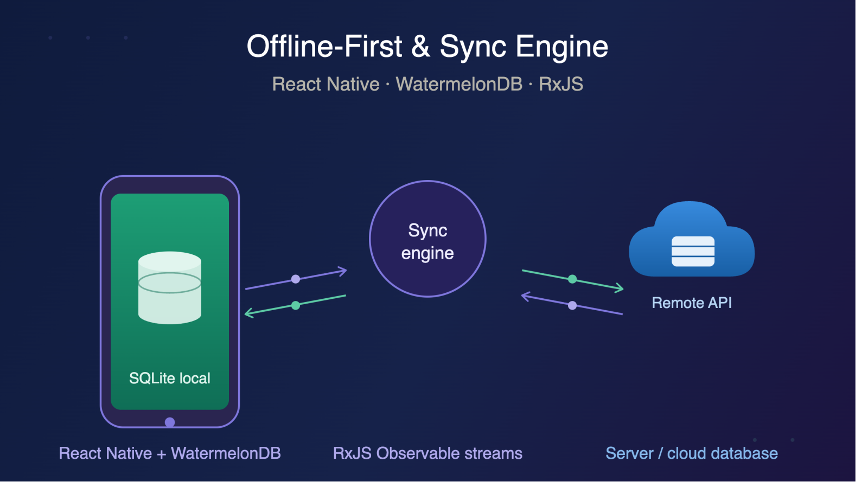Click 'React Native + WatermelonDB' caption
The width and height of the screenshot is (868, 494).
click(x=170, y=453)
